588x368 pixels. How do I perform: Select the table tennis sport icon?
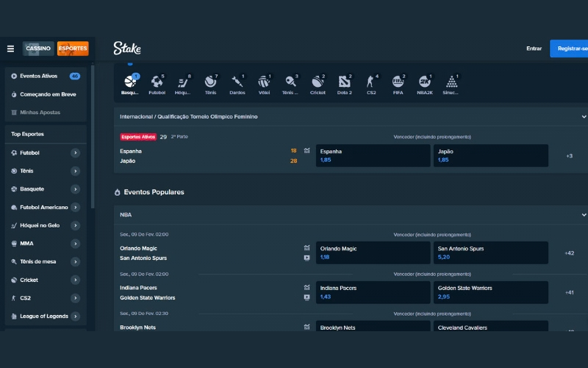pos(290,84)
